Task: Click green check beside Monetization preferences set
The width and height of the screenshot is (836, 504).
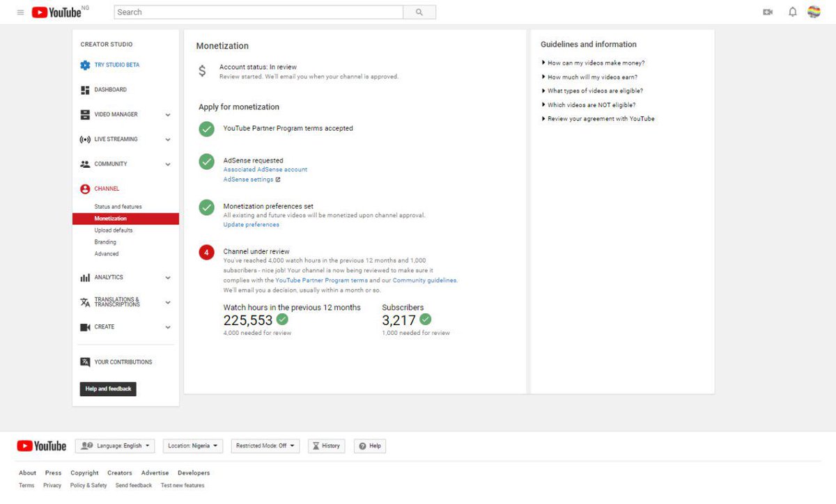Action: 206,207
